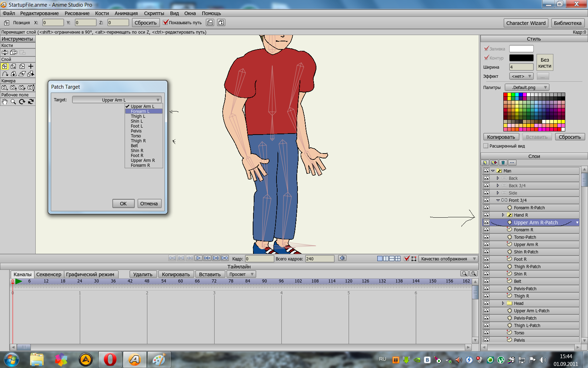Viewport: 588px width, 368px height.
Task: Open the Качество отображения dropdown
Action: 448,259
